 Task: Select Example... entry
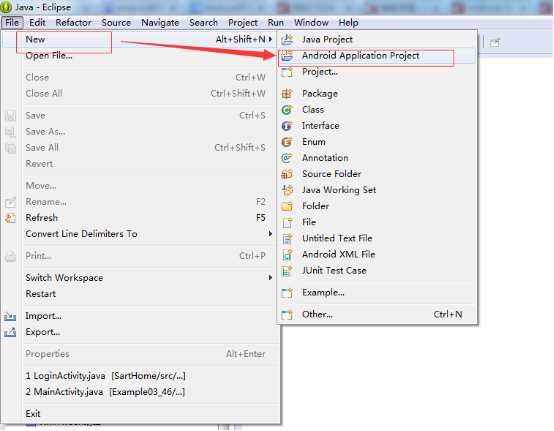(x=377, y=293)
